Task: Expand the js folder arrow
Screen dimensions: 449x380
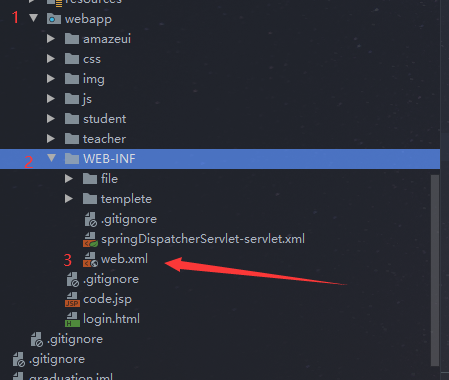Action: tap(51, 99)
